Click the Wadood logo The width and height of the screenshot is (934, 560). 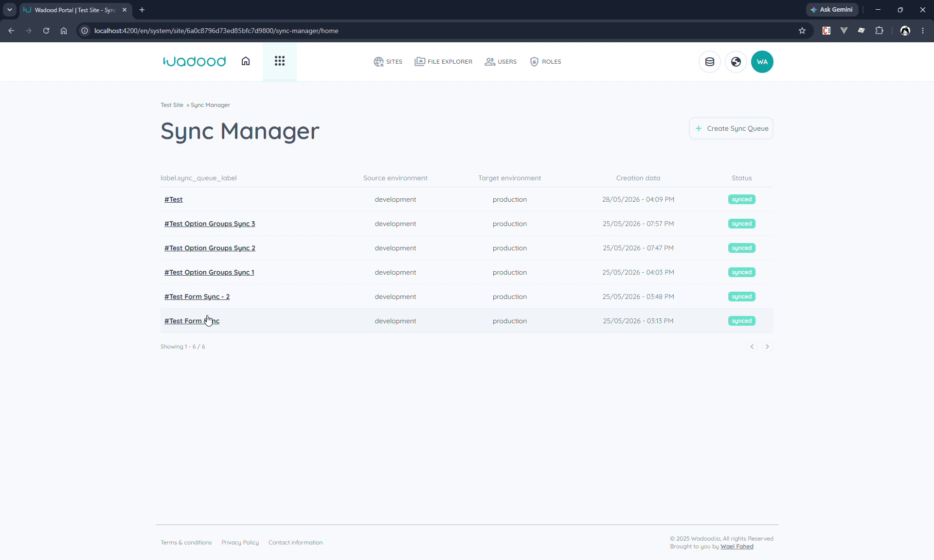[195, 61]
